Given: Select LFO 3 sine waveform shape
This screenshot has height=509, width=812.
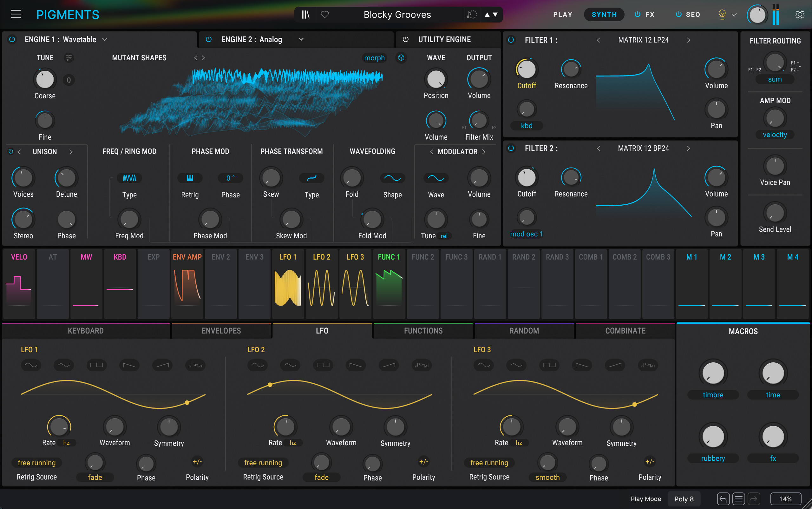Looking at the screenshot, I should (484, 365).
